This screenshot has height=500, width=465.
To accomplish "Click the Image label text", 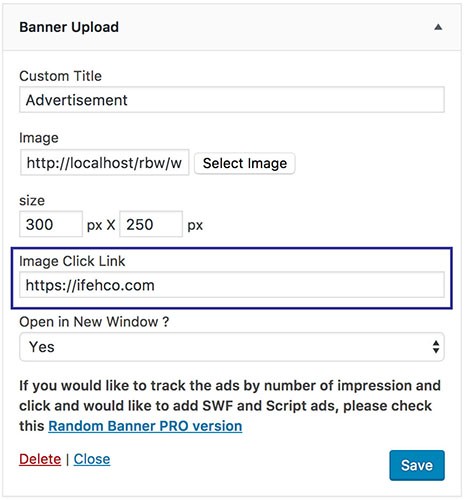I will pyautogui.click(x=39, y=138).
